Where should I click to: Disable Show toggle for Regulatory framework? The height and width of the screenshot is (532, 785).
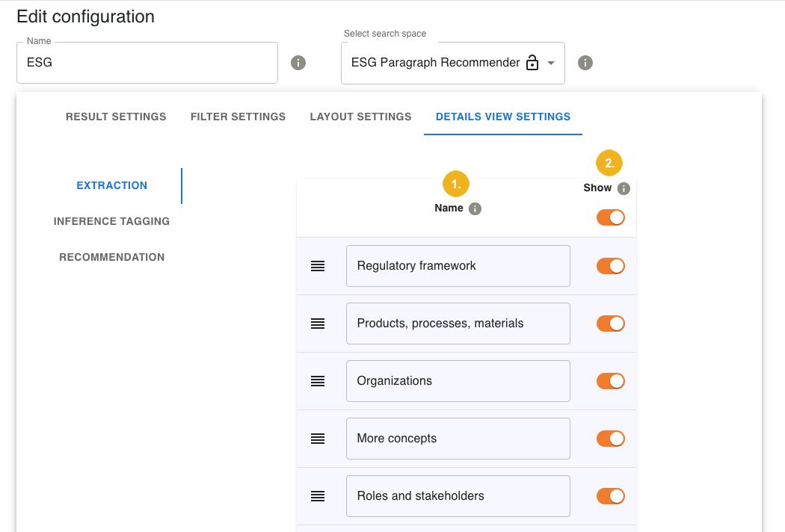pos(610,266)
